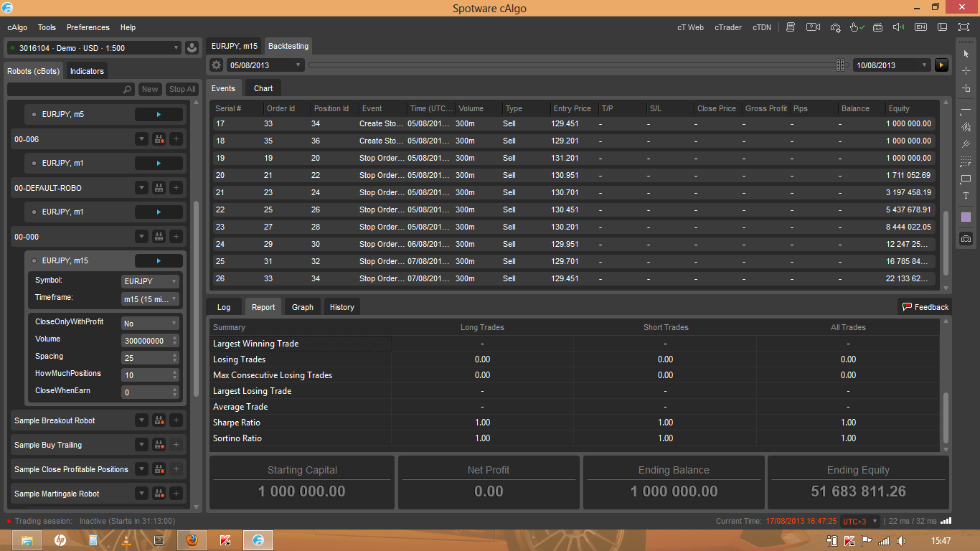Take a chart snapshot with camera icon

966,239
